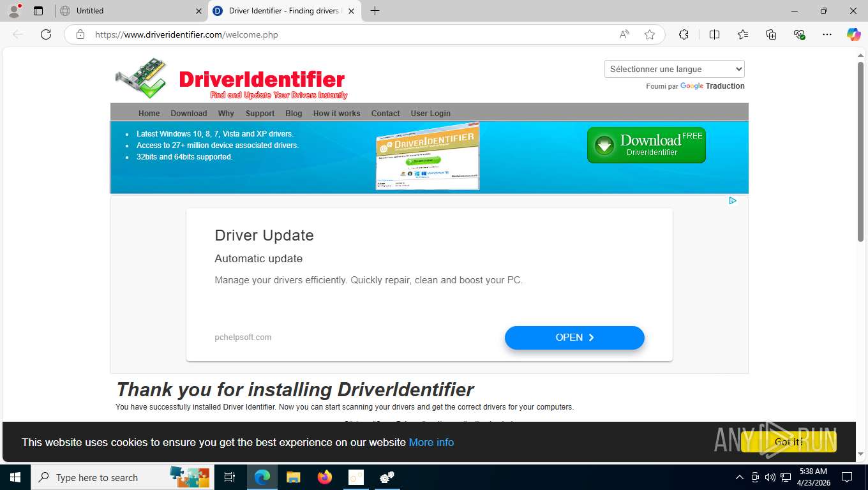Click the vertical scrollbar thumb

click(x=861, y=152)
